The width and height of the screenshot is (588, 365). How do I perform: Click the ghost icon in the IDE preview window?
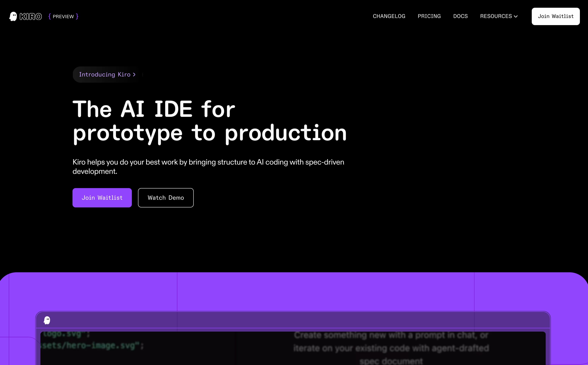(x=47, y=320)
